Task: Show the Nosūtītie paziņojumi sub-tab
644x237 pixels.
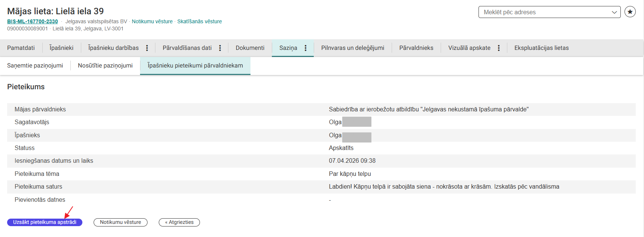Action: 105,66
